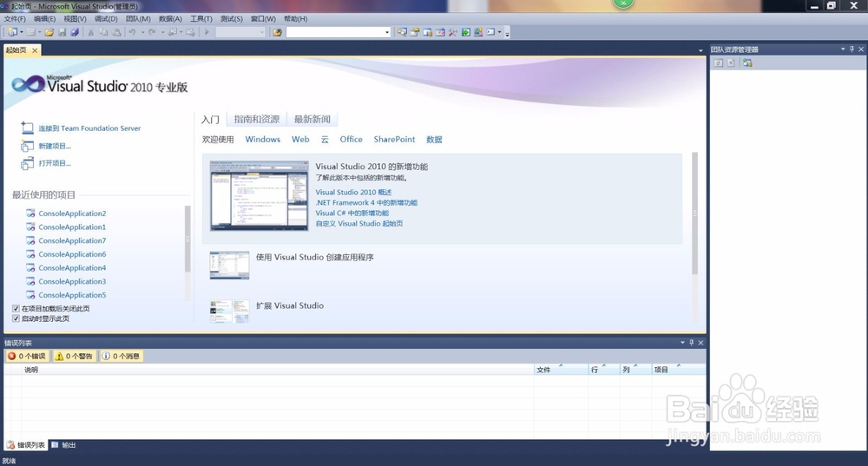Open Solution Explorer from the toolbar
The image size is (868, 466).
402,32
